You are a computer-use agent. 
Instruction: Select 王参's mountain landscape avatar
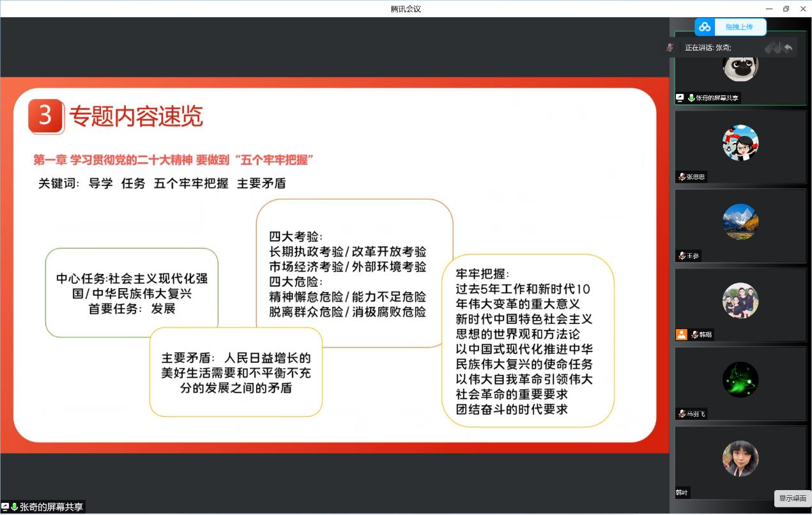pyautogui.click(x=740, y=222)
